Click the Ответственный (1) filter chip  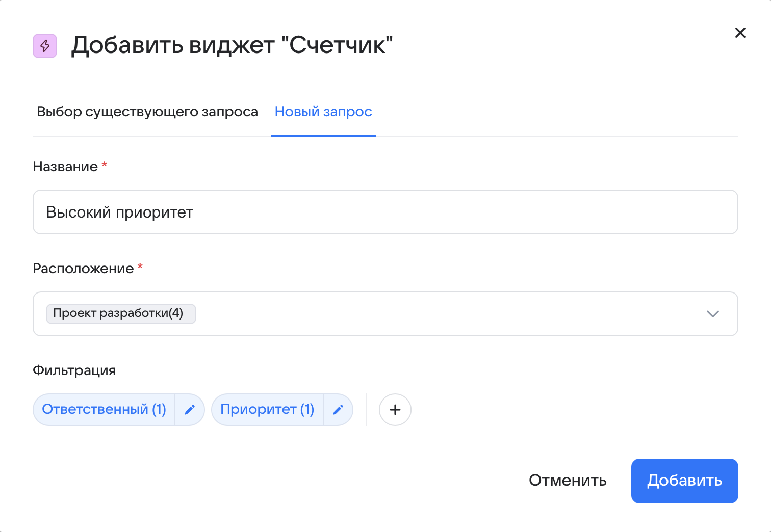(x=104, y=409)
